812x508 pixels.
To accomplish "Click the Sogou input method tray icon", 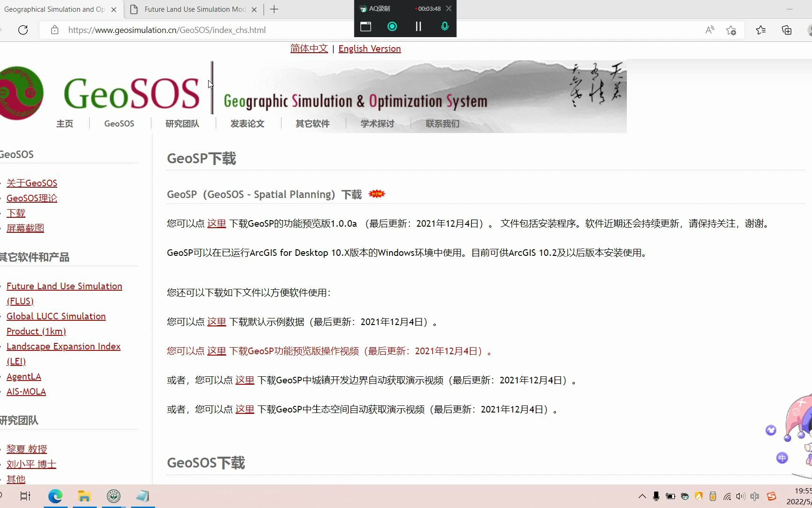I will (772, 496).
